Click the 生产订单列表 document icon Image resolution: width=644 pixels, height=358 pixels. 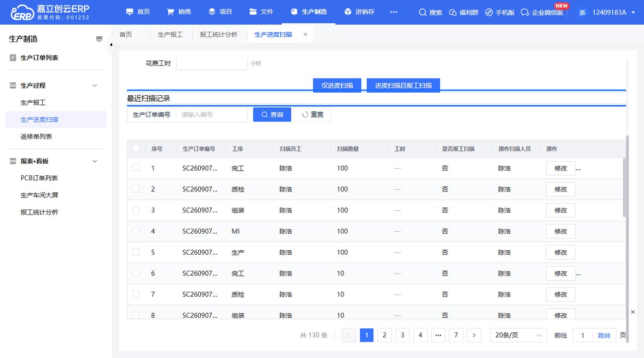click(13, 58)
